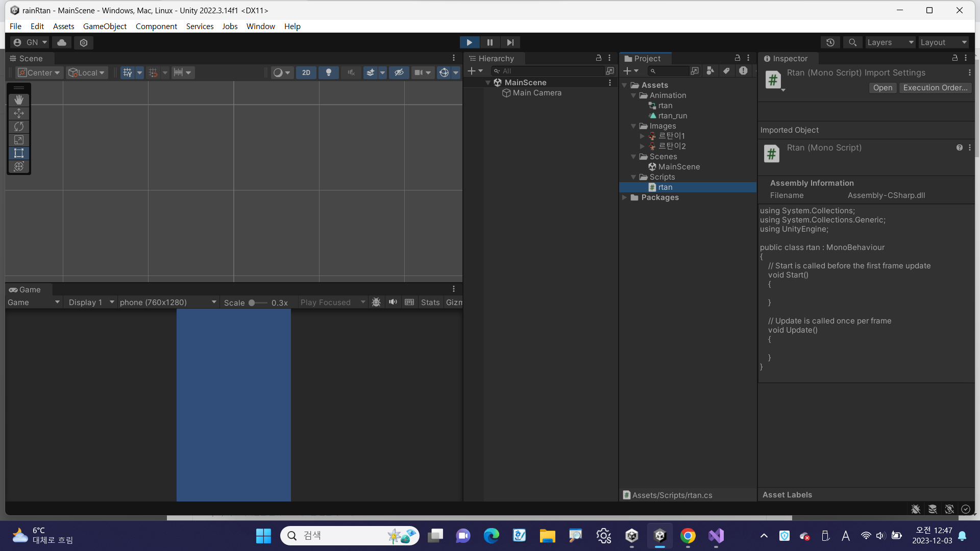This screenshot has height=551, width=980.
Task: Click the Windows Start button
Action: point(263,536)
